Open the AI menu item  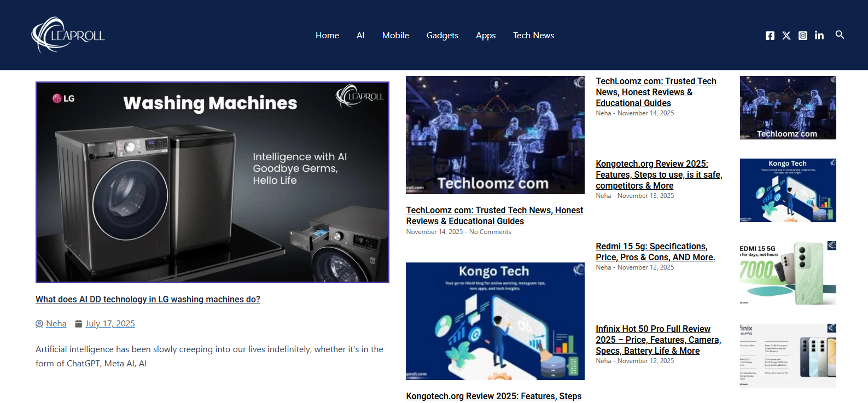pyautogui.click(x=360, y=36)
